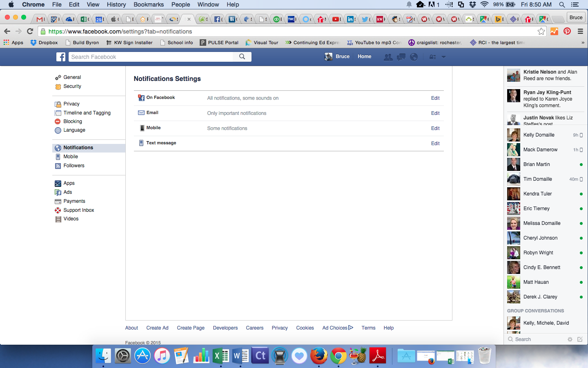Open Language settings
Viewport: 588px width, 368px height.
[74, 130]
